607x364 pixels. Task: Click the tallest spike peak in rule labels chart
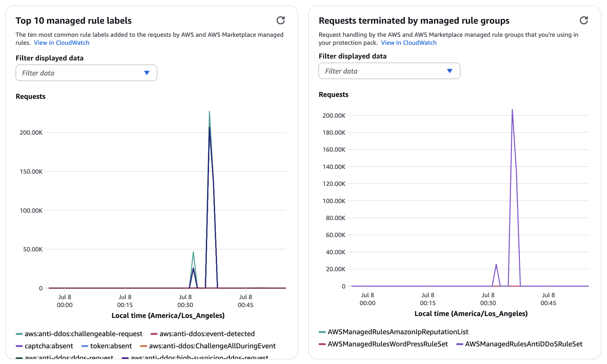point(209,112)
